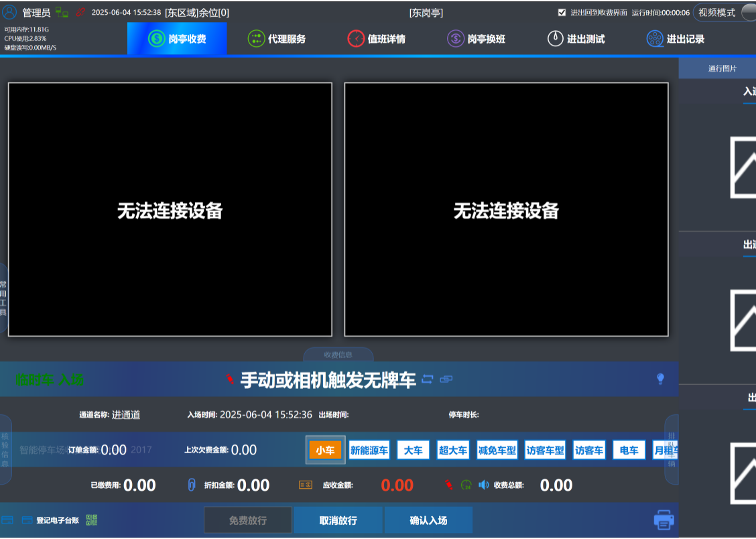Viewport: 756px width, 539px height.
Task: Click the paperclip icon beside 折扣金额
Action: click(192, 485)
